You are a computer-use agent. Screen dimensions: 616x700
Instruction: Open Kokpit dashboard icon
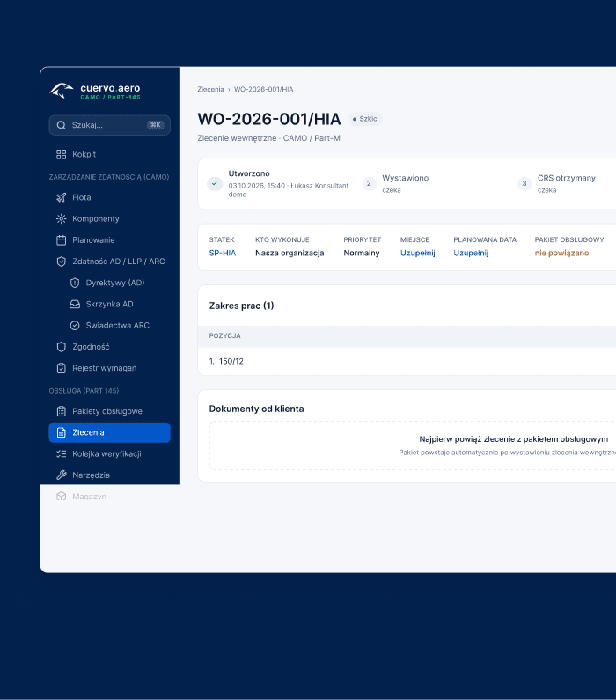[x=61, y=154]
